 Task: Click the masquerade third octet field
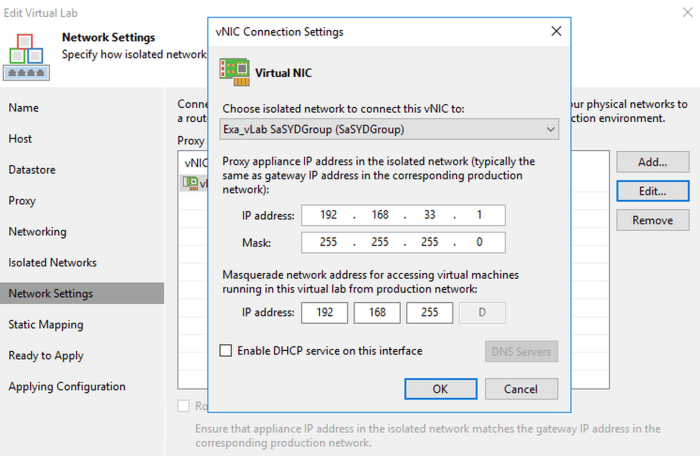click(429, 313)
